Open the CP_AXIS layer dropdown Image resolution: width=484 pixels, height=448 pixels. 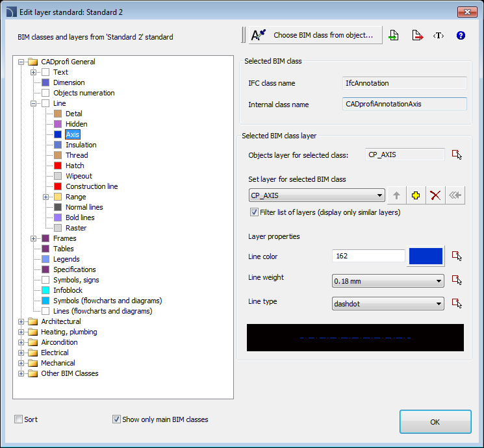point(317,195)
